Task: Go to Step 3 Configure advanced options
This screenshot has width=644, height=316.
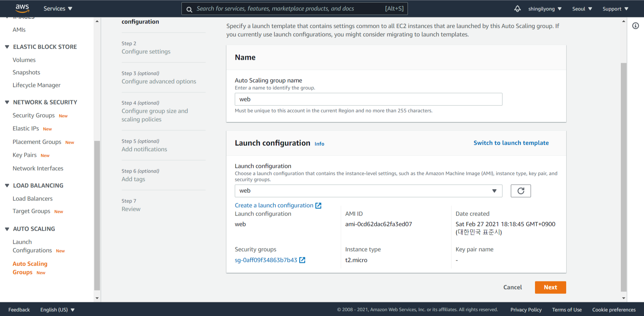Action: (159, 81)
